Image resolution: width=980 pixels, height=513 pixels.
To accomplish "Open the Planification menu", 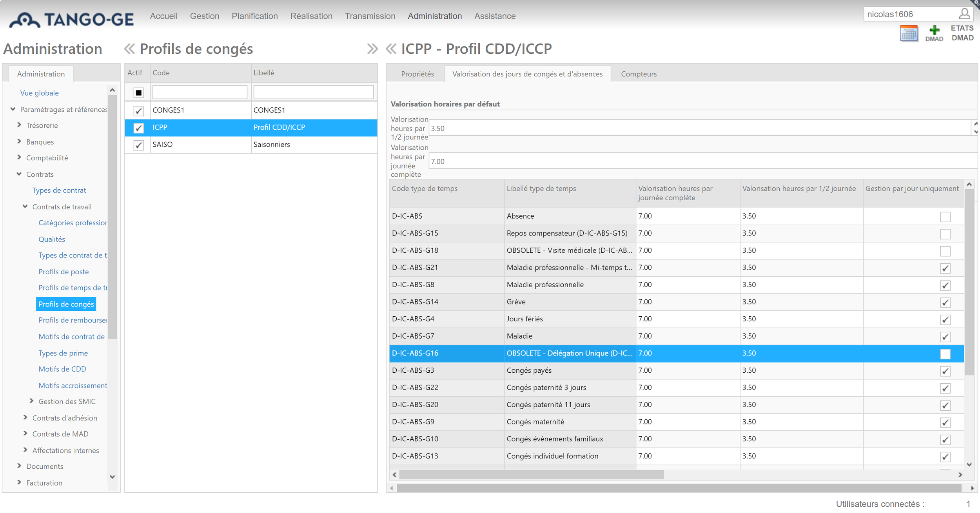I will click(x=255, y=16).
